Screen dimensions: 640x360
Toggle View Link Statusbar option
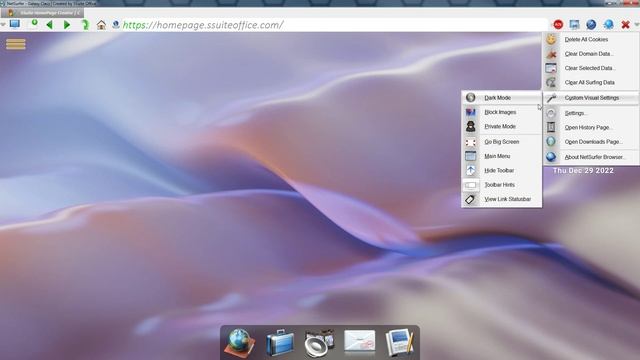pyautogui.click(x=502, y=199)
